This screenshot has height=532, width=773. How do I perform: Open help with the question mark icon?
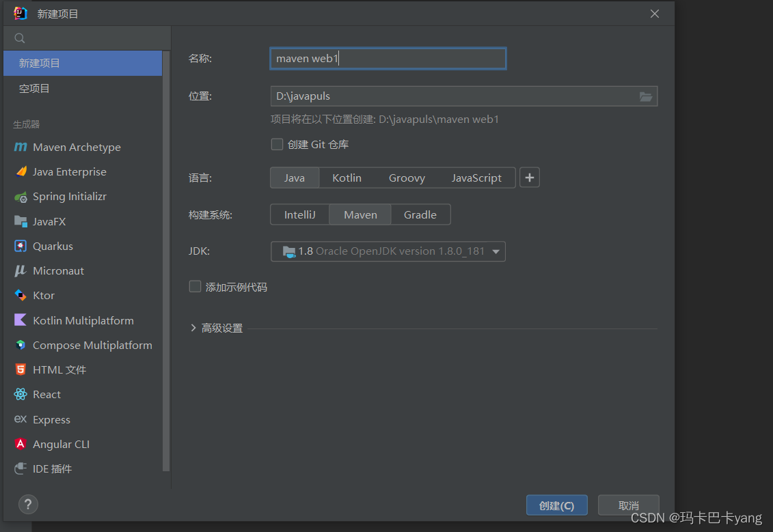pos(28,505)
